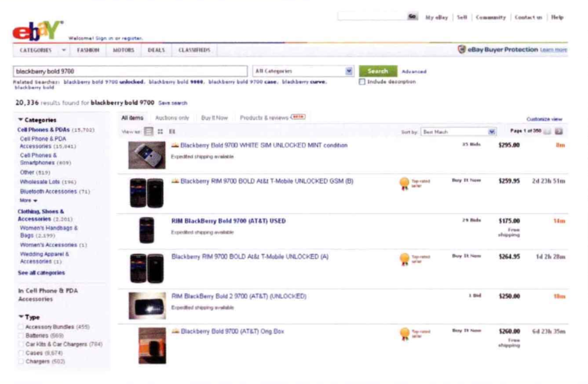Open the Sort by Best Match dropdown

point(459,132)
